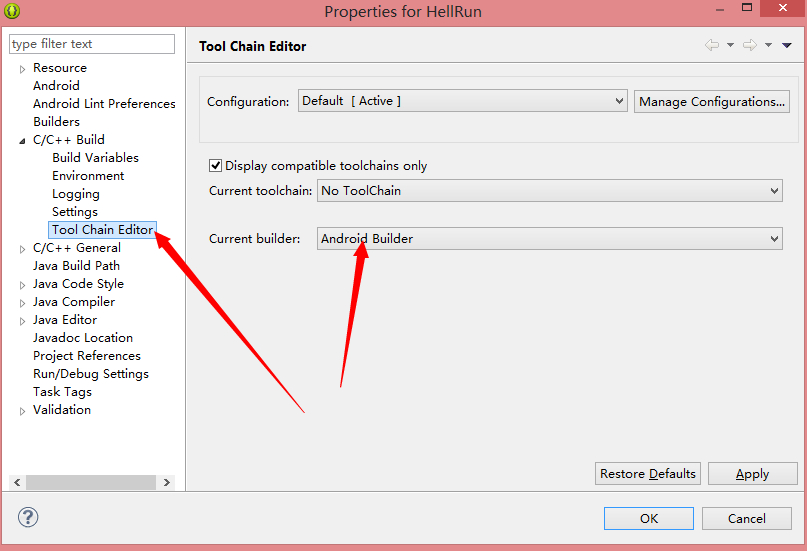Open the back history dropdown arrow

tap(730, 45)
